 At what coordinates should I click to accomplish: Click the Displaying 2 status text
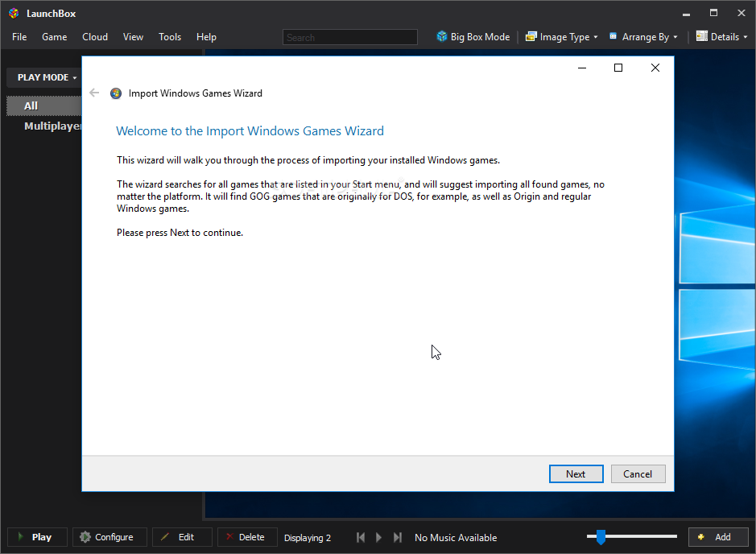[308, 538]
